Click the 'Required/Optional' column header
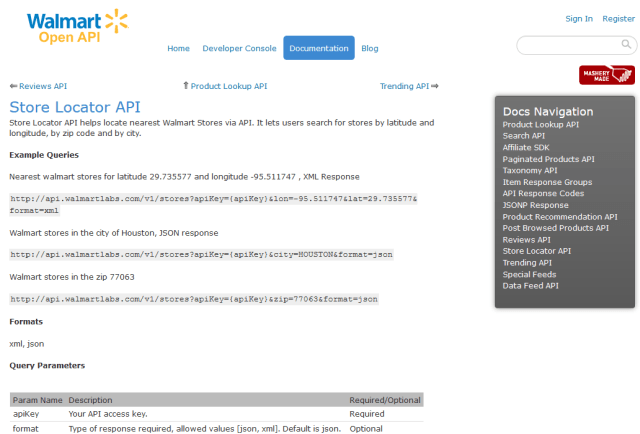The image size is (640, 434). pos(385,400)
